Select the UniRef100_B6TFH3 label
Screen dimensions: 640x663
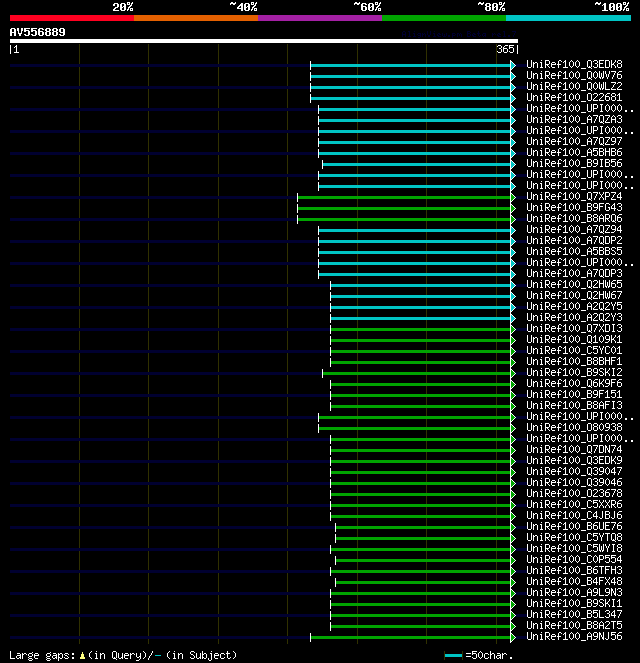click(x=574, y=570)
